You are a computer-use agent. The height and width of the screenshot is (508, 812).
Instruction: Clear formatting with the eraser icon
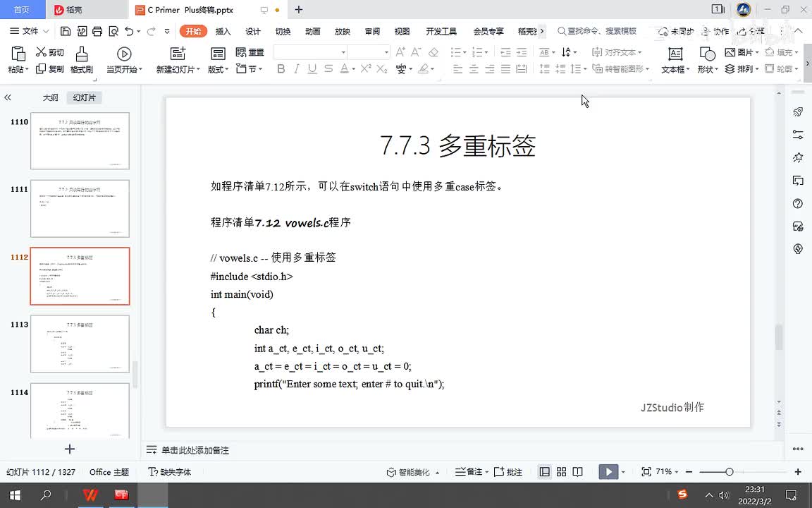pos(433,52)
